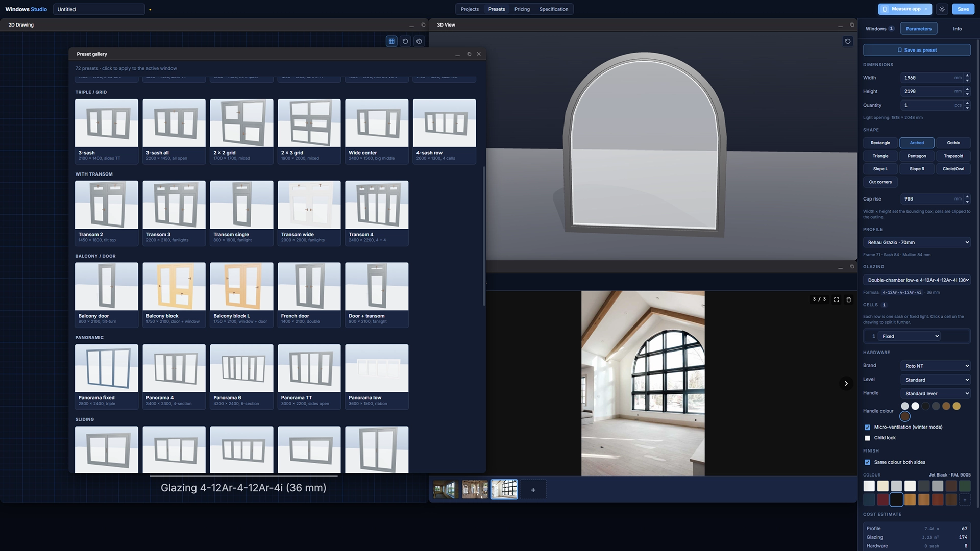Toggle the light/dark theme sun icon
Viewport: 980px width, 551px height.
click(942, 9)
